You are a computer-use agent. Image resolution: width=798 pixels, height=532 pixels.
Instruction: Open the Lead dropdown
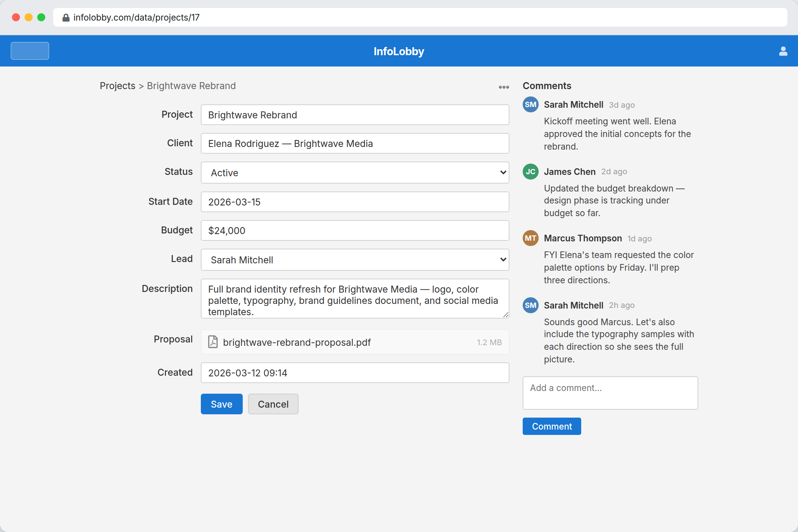354,260
